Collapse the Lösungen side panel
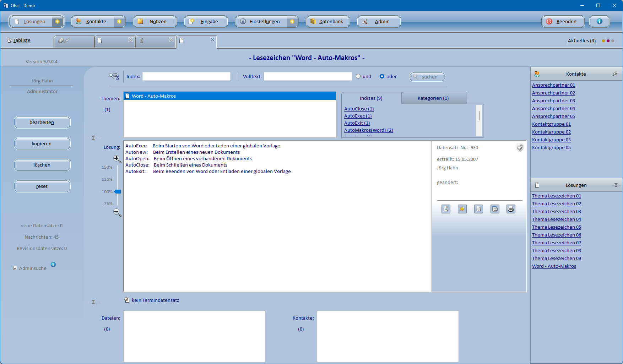Image resolution: width=623 pixels, height=364 pixels. pyautogui.click(x=616, y=185)
